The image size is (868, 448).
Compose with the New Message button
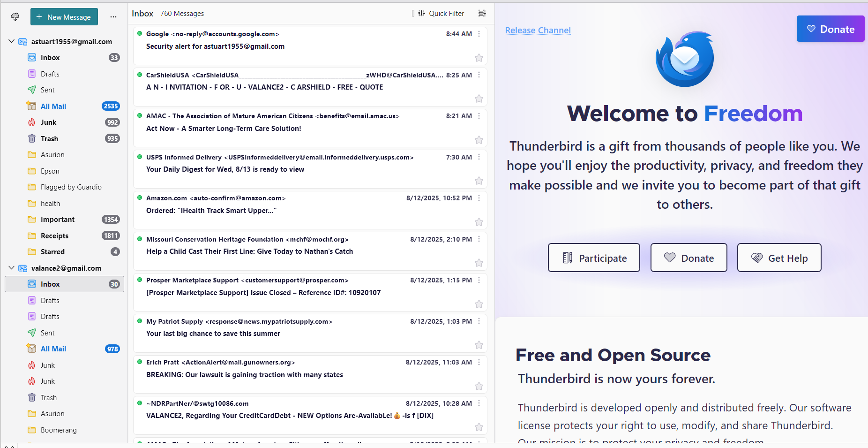tap(64, 17)
